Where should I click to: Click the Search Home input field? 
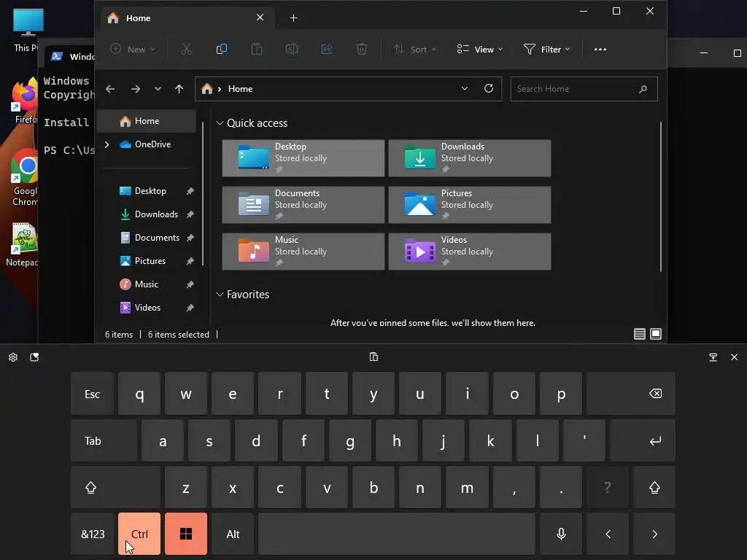point(584,89)
